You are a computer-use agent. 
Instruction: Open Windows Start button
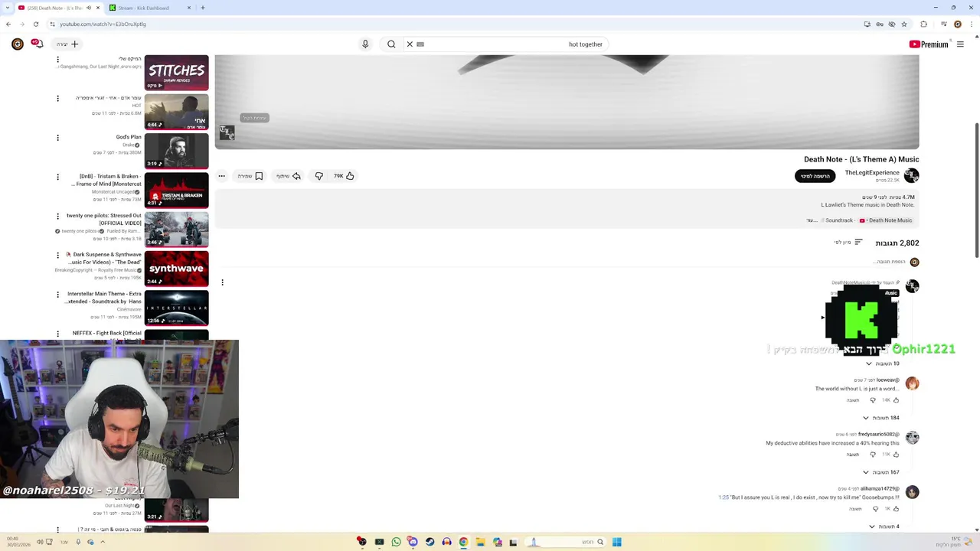(616, 542)
